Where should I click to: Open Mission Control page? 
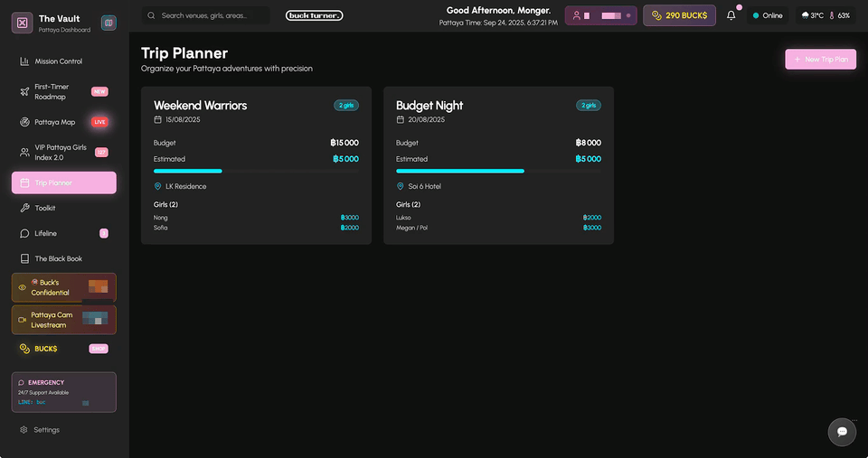[58, 61]
